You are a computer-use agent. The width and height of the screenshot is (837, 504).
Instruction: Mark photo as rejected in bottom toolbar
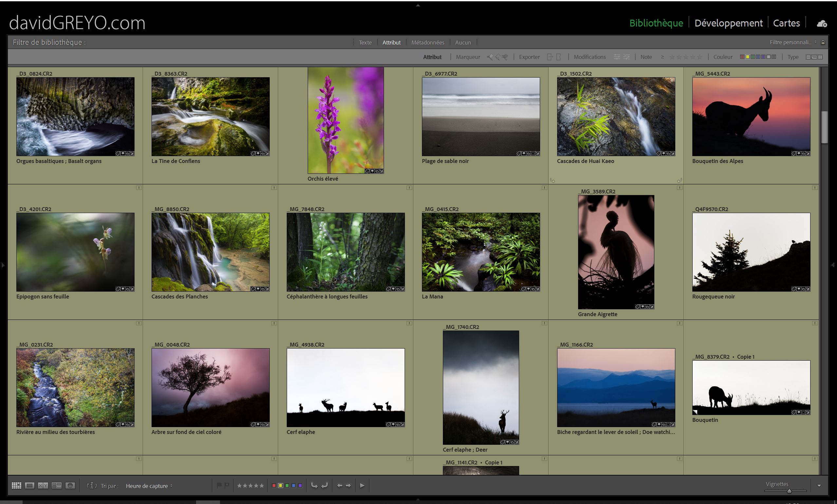coord(227,485)
